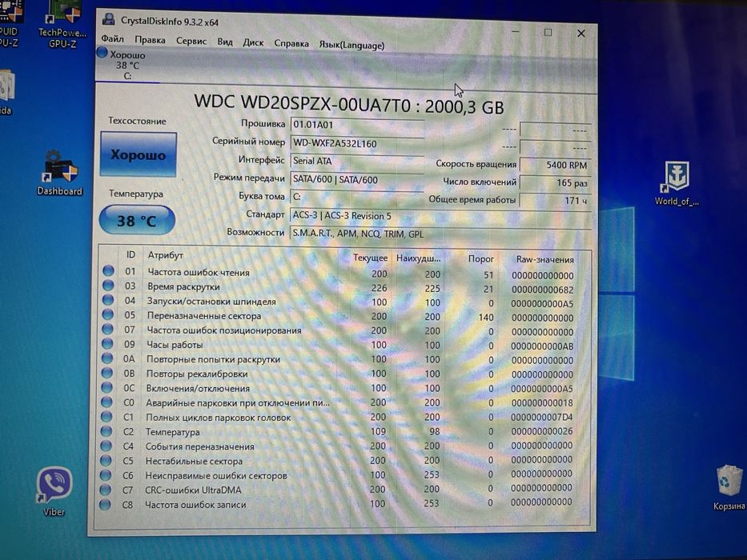Click the status circle for attribute 07
Image resolution: width=747 pixels, height=560 pixels.
tap(107, 329)
